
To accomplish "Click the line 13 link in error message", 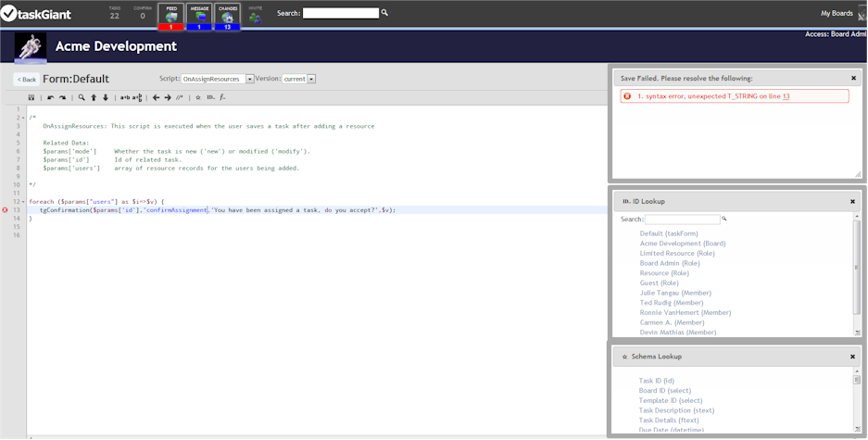I will (x=786, y=96).
